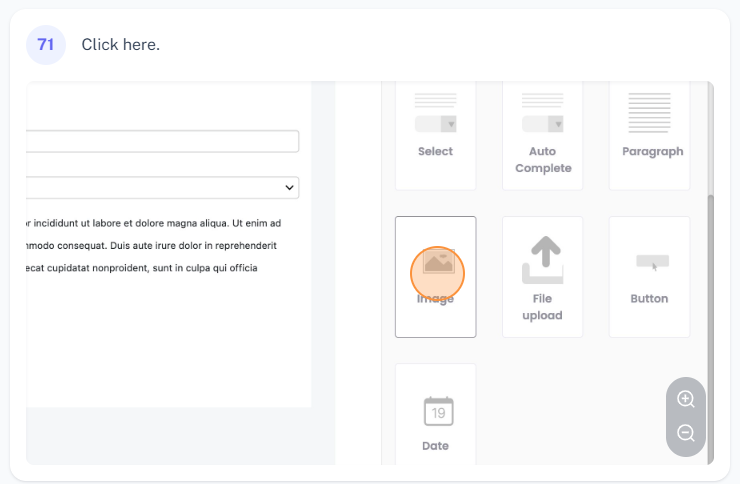This screenshot has width=740, height=484.
Task: Click the "Paragraph" label text
Action: (652, 152)
